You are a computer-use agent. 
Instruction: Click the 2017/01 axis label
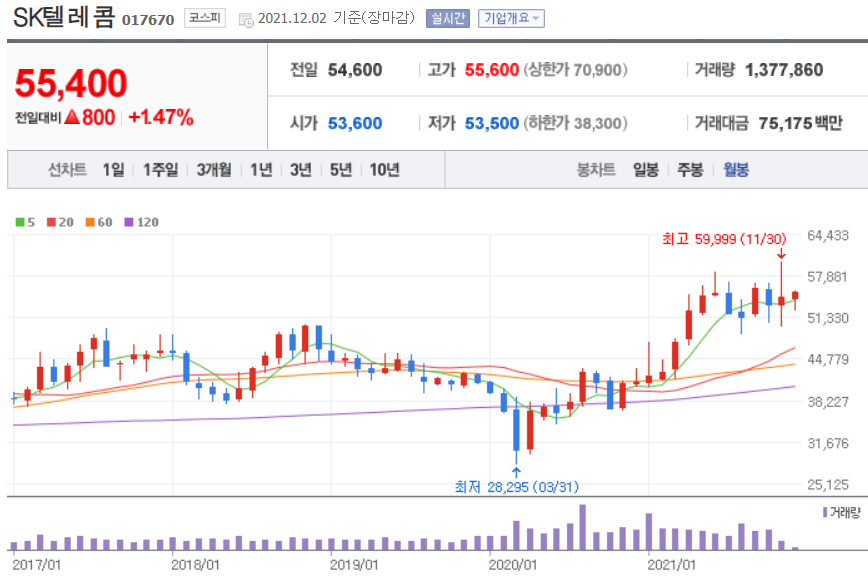pyautogui.click(x=36, y=565)
